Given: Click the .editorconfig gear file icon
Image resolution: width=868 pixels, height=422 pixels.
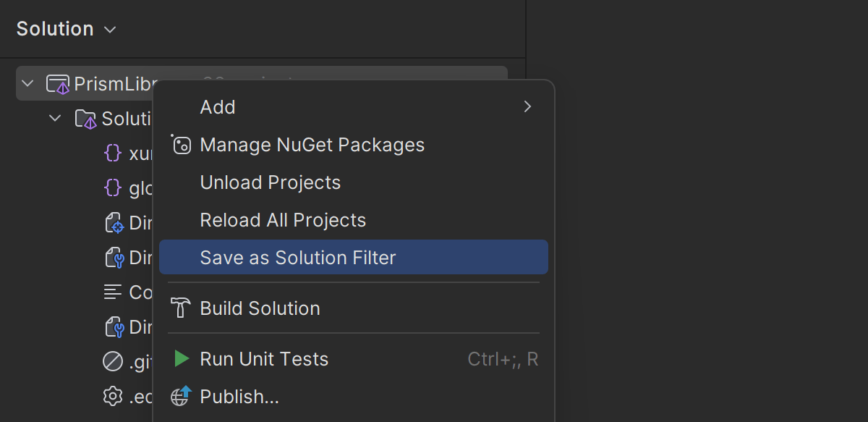Looking at the screenshot, I should pos(113,397).
